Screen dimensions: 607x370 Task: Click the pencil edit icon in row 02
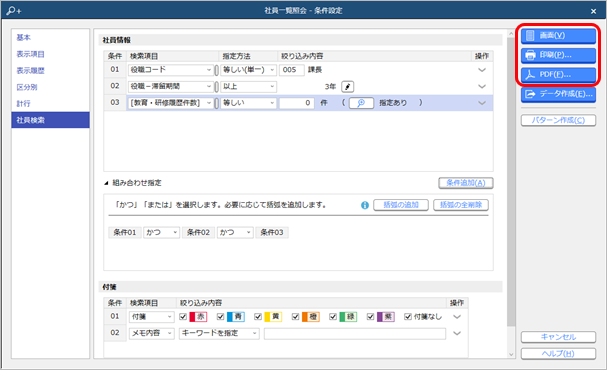[348, 87]
